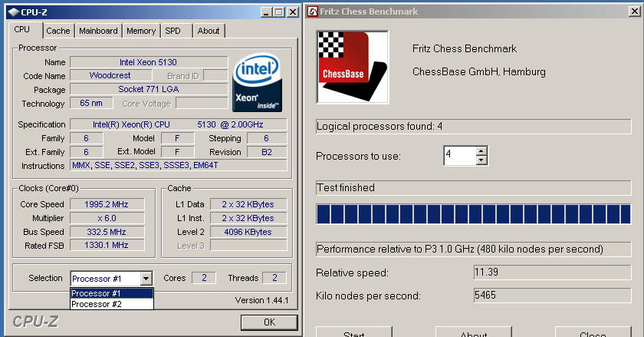This screenshot has height=337, width=644.
Task: Click the Cores value field
Action: point(204,278)
